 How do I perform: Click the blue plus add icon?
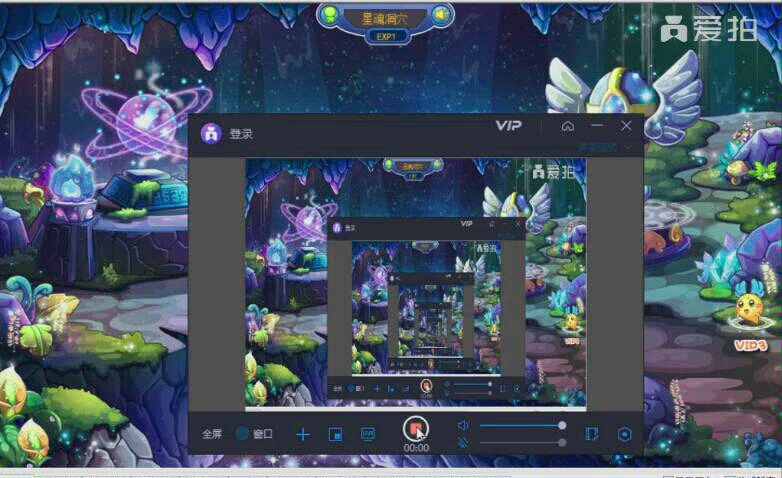303,434
